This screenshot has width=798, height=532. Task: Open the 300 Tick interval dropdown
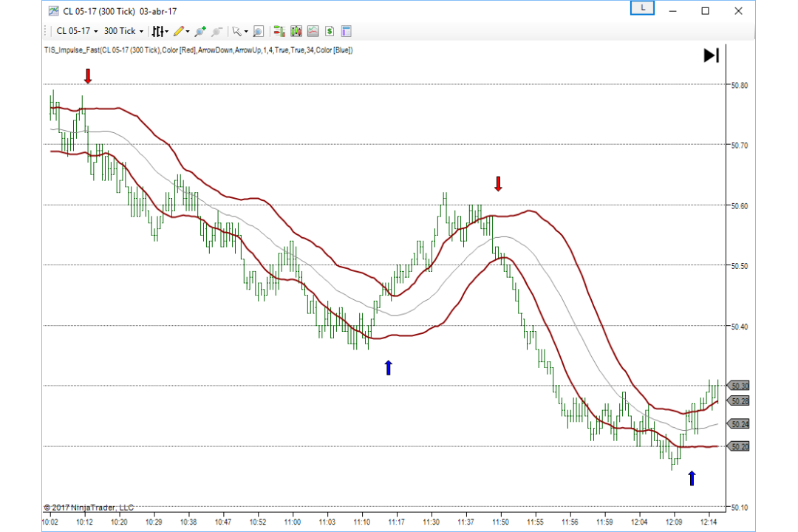tap(123, 31)
